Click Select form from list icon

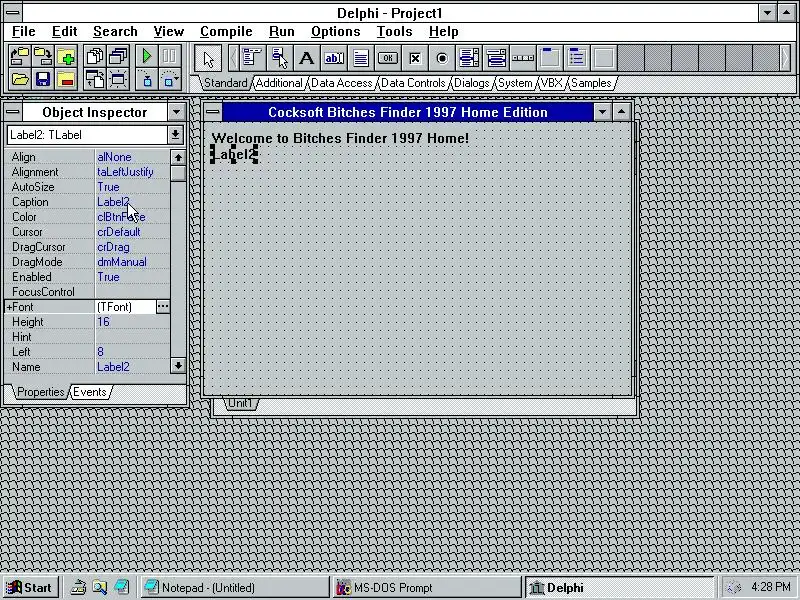pos(118,57)
